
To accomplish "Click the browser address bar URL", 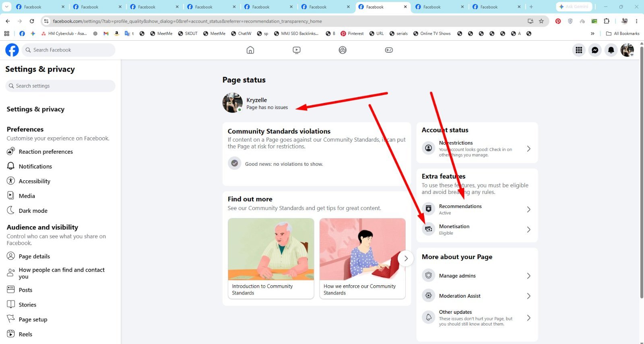I will (x=187, y=21).
